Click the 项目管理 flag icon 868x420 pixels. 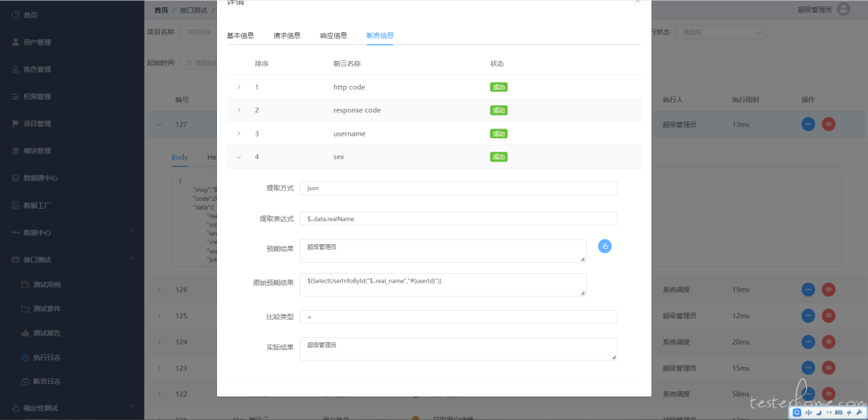point(15,124)
